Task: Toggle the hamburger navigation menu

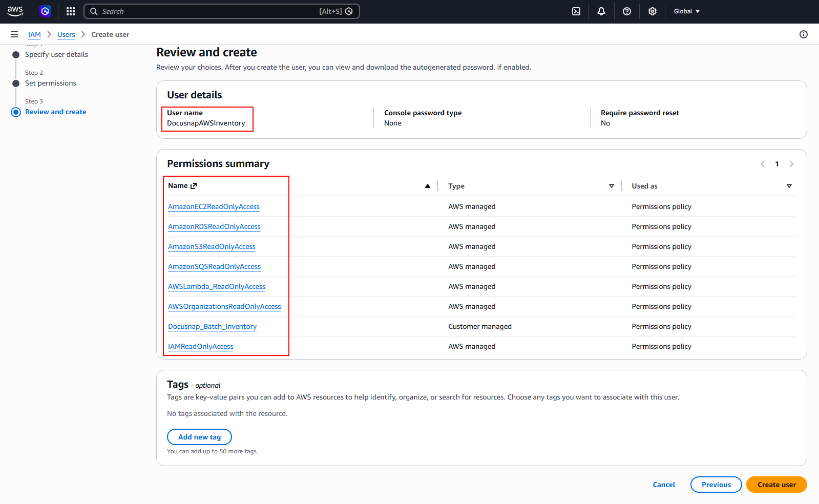Action: tap(14, 34)
